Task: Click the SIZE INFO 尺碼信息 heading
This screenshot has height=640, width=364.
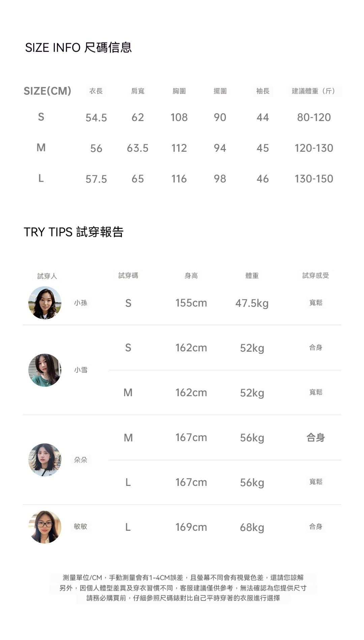Action: [x=78, y=48]
